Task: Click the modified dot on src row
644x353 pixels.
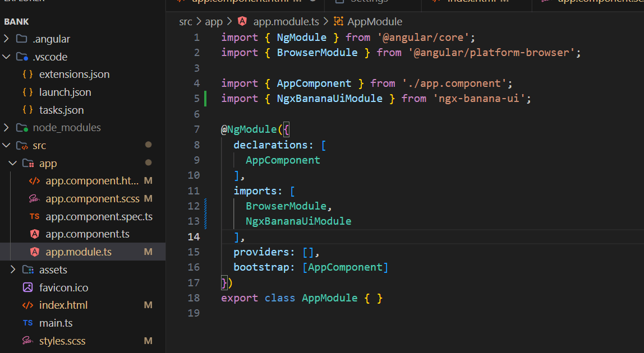Action: pyautogui.click(x=148, y=145)
